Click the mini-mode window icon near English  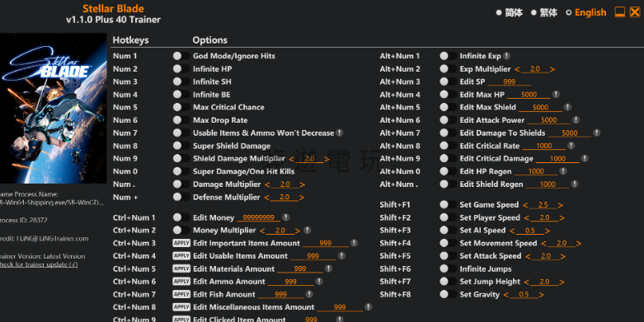click(x=620, y=12)
